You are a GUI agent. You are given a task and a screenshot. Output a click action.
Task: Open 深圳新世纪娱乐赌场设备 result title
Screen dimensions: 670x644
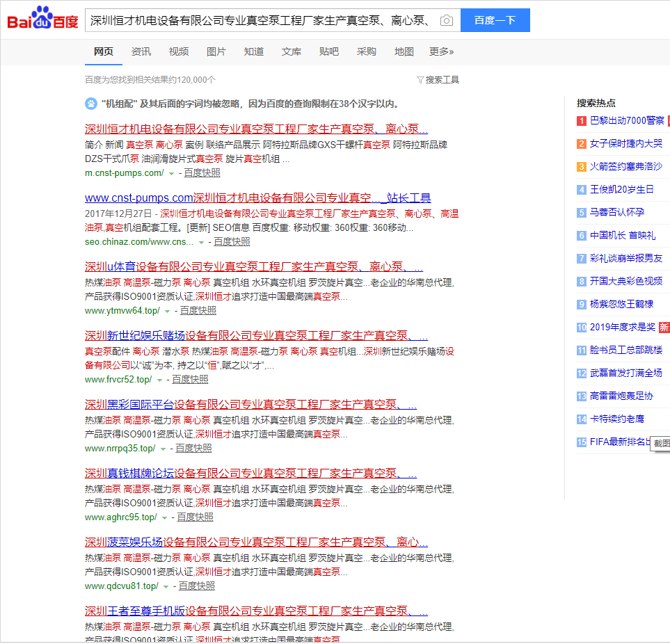[256, 335]
